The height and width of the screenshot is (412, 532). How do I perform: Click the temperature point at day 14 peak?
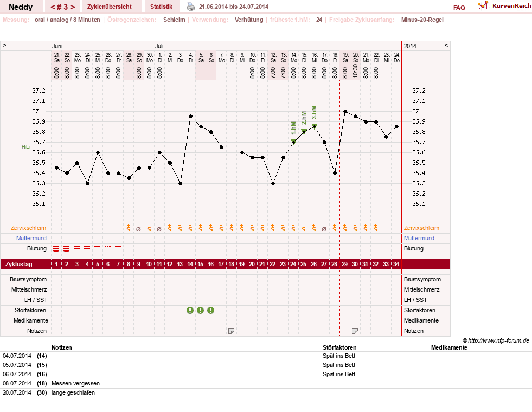(x=190, y=117)
